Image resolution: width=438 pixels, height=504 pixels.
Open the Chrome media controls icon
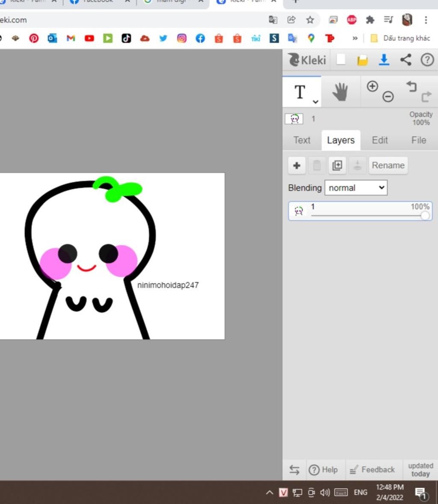tap(388, 20)
